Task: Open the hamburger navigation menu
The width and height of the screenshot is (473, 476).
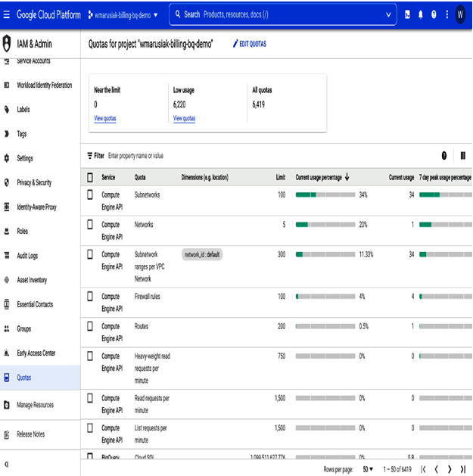Action: tap(6, 14)
